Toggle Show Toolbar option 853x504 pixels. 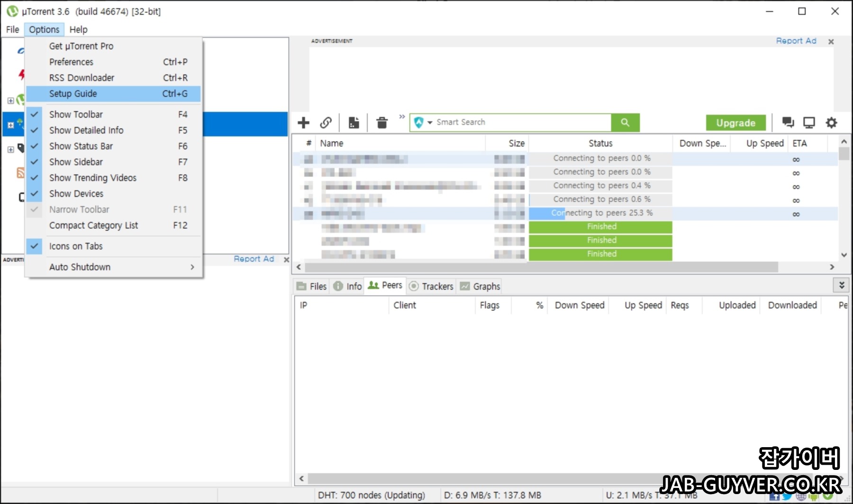(114, 114)
